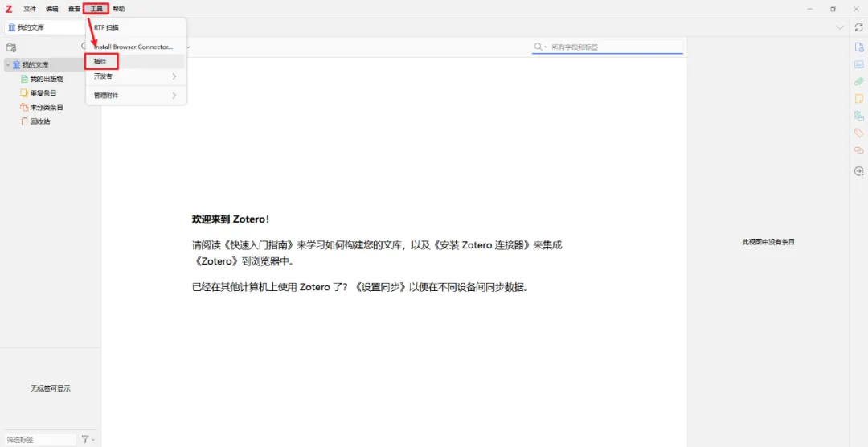The height and width of the screenshot is (447, 868).
Task: Open 回收站 in the tree
Action: (x=40, y=121)
